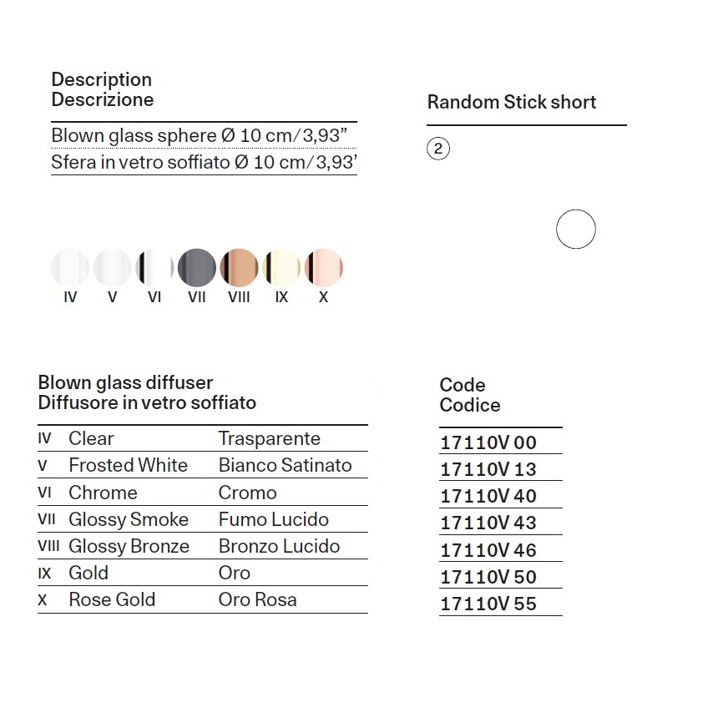Select the Rose Gold table row
Screen dimensions: 728x728
[203, 599]
